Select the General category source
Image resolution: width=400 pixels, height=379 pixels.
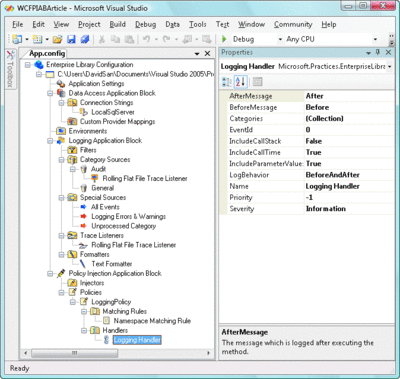(102, 188)
